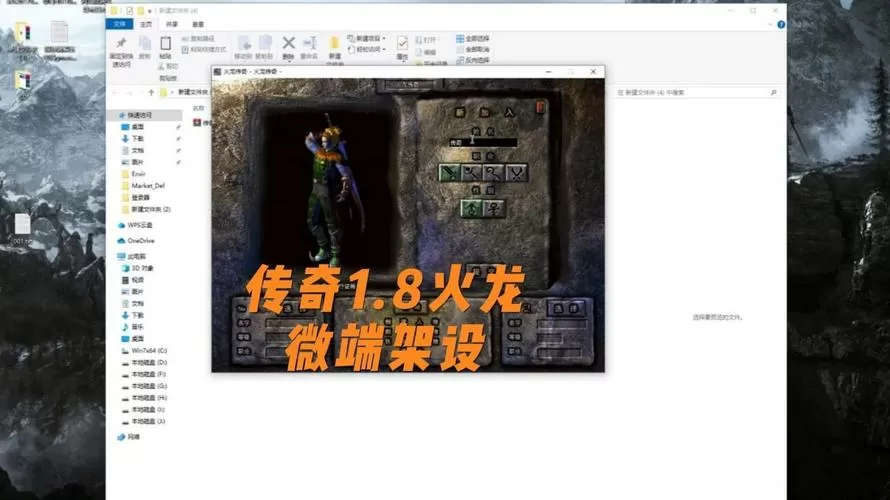Click the Copy ribbon icon

pyautogui.click(x=145, y=48)
